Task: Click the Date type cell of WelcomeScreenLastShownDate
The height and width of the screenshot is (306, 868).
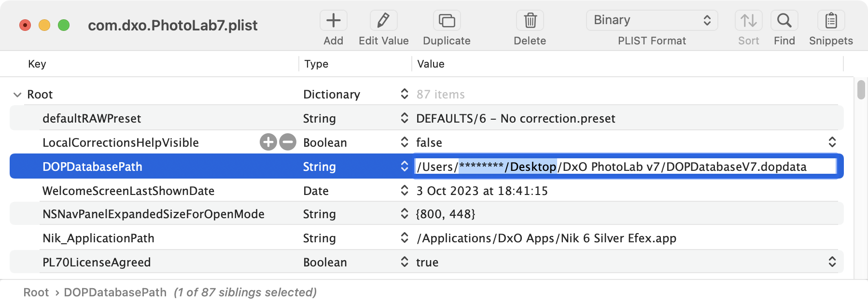Action: tap(316, 191)
